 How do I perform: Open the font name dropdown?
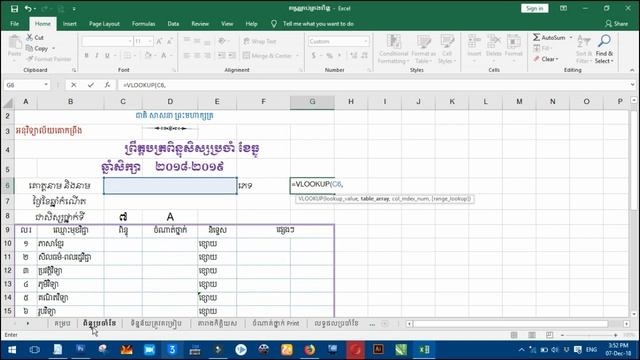pos(130,41)
